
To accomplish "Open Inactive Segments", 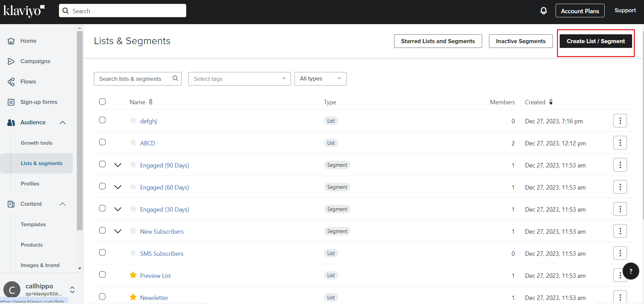I will [x=521, y=41].
